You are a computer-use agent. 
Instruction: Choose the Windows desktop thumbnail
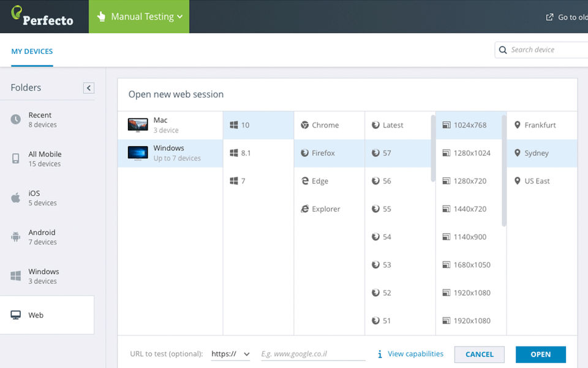click(138, 153)
